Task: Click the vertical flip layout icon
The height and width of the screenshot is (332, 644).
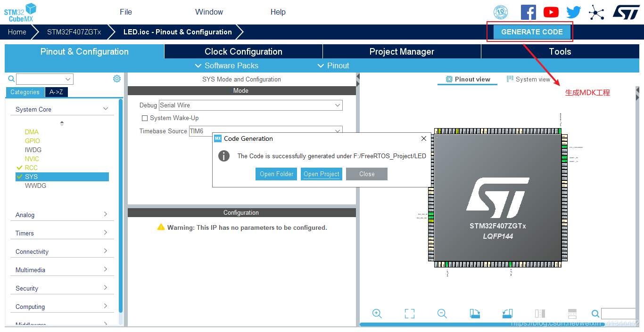Action: pyautogui.click(x=540, y=314)
